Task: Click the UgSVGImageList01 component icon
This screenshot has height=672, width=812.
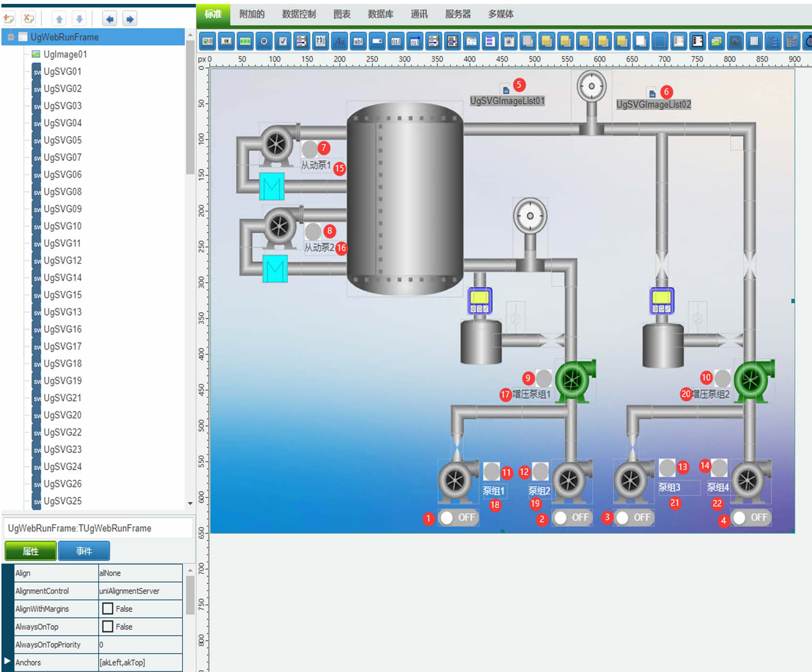Action: [x=506, y=90]
